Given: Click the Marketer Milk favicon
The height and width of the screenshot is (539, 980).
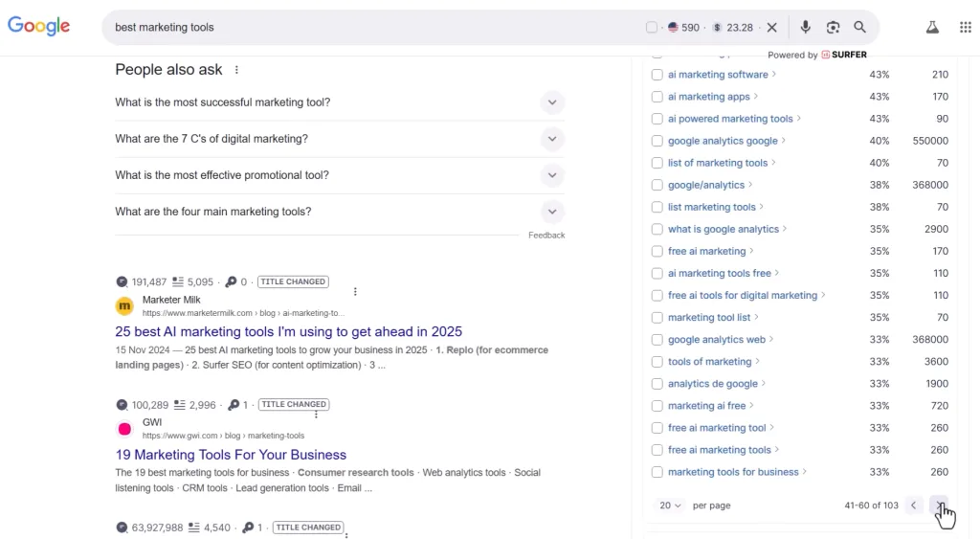Looking at the screenshot, I should (124, 305).
